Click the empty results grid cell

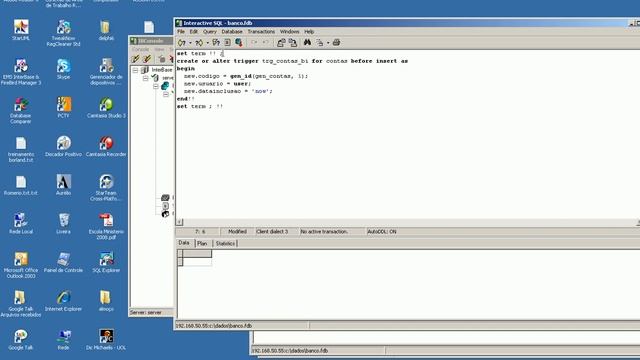click(x=197, y=262)
